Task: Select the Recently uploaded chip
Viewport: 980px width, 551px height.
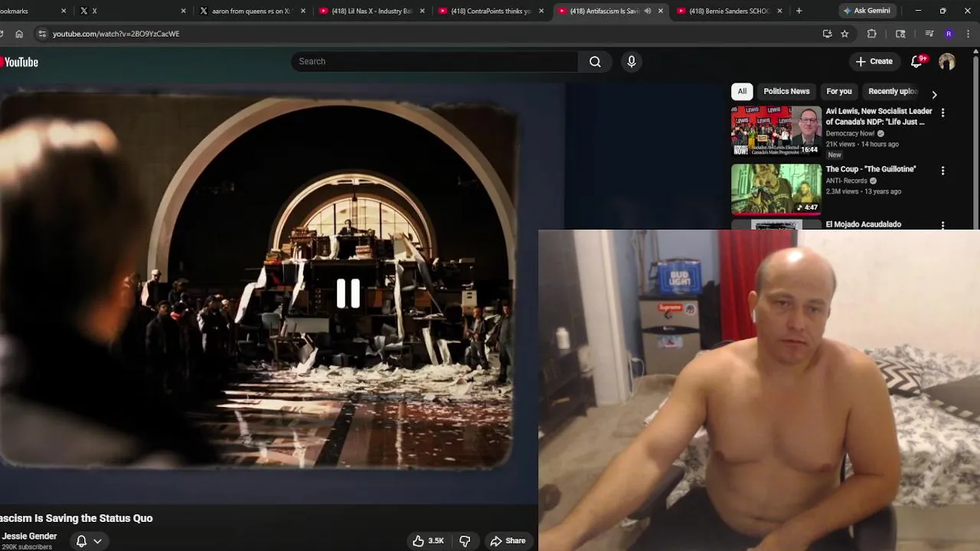Action: pos(892,91)
